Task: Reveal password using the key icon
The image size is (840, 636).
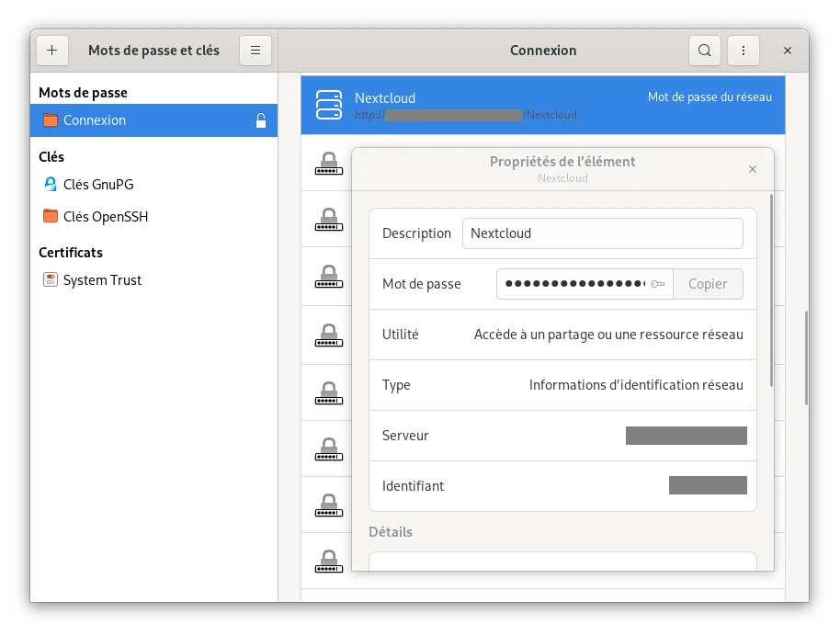Action: click(x=658, y=284)
